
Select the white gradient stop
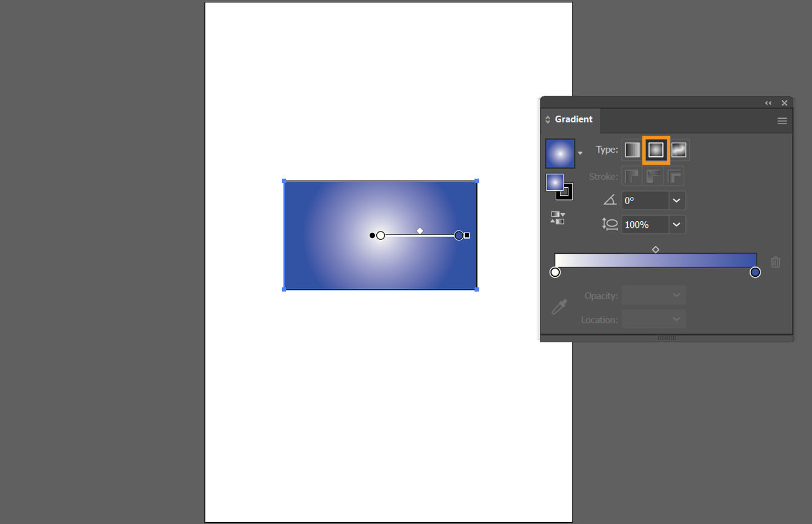coord(554,272)
